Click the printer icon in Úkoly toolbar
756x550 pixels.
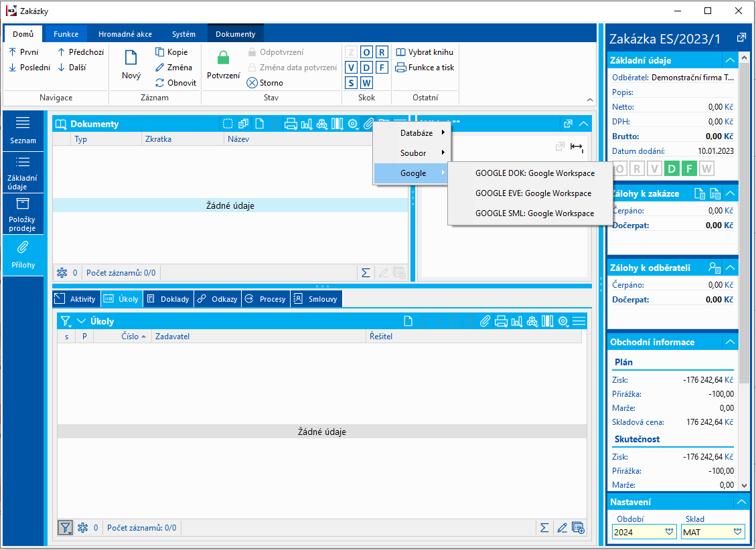click(501, 321)
